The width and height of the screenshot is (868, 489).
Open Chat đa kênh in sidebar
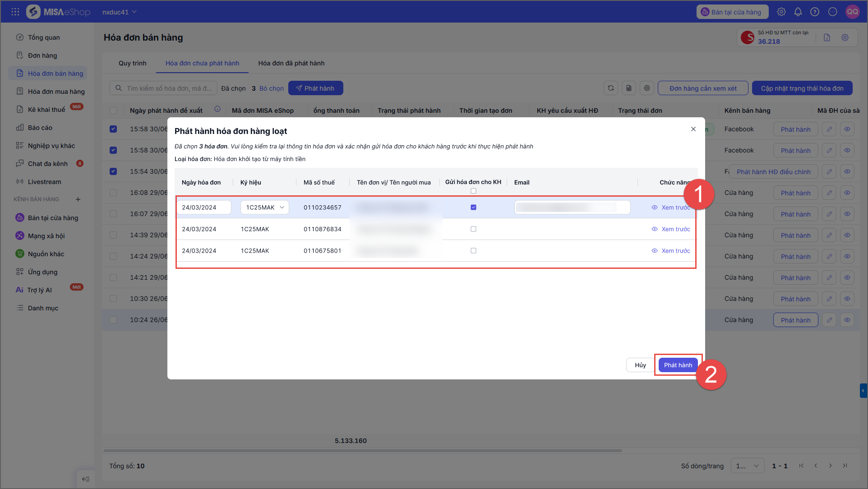pos(48,164)
